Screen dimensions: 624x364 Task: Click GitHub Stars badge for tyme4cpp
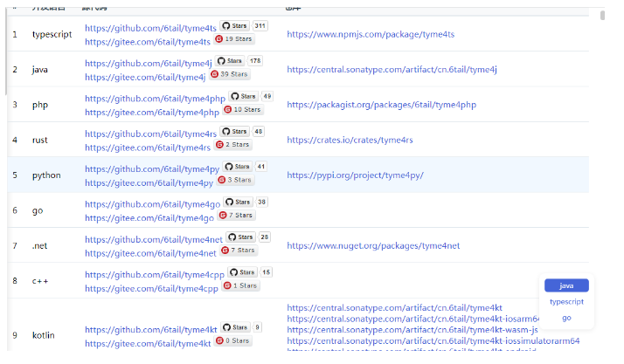(x=243, y=272)
